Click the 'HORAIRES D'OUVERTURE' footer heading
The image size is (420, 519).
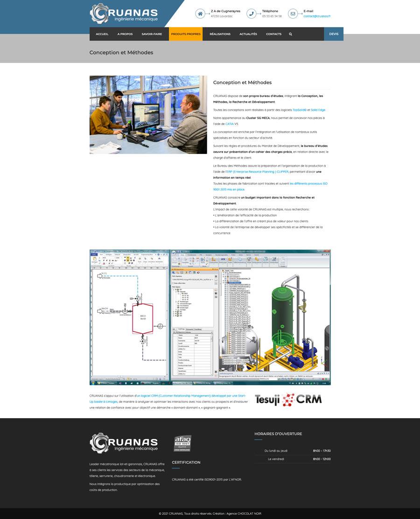278,434
